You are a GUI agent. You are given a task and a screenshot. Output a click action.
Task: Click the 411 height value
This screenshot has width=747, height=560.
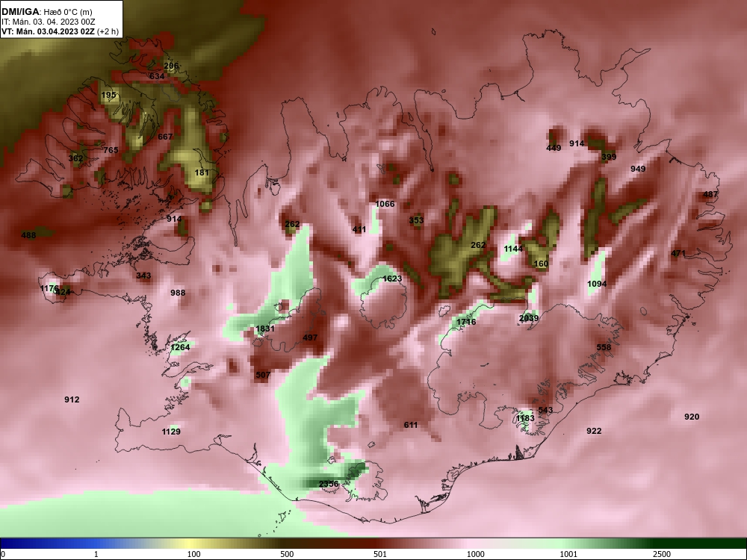[359, 229]
